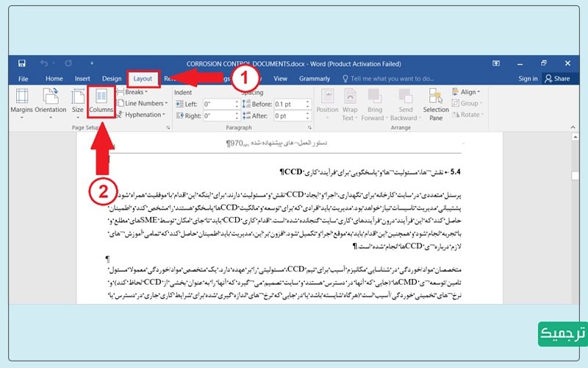Switch to the Insert tab
588x368 pixels.
pos(82,79)
